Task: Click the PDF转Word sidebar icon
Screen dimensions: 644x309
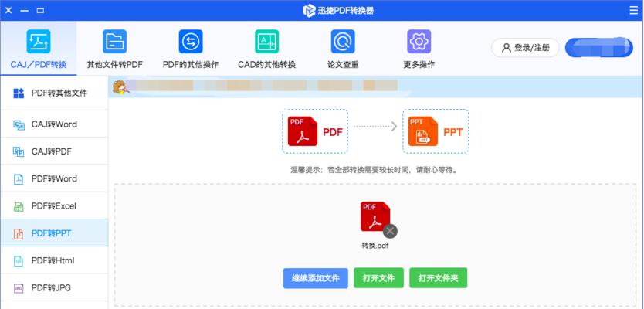Action: point(19,179)
